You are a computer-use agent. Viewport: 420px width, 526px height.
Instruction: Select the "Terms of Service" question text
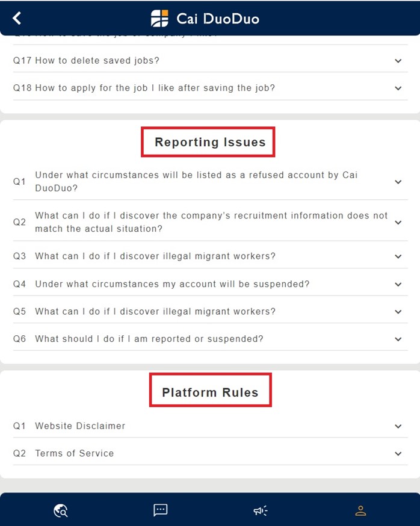[x=74, y=454]
